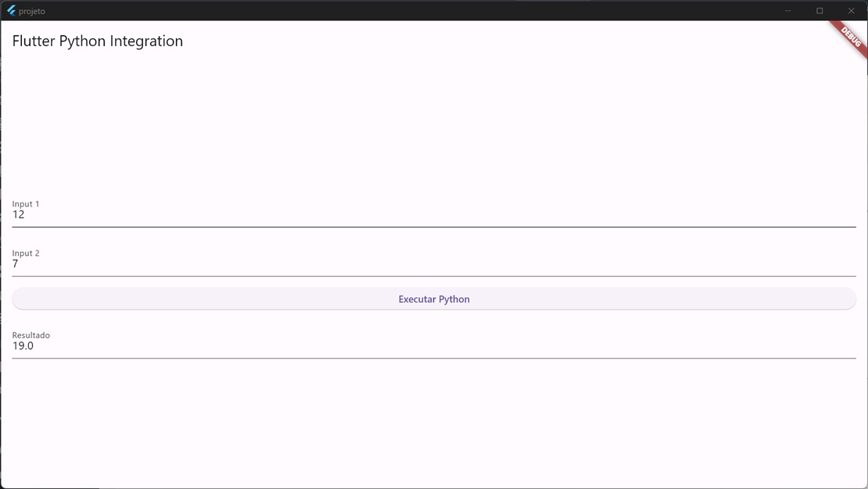Click the Flutter Python Integration title
This screenshot has width=868, height=489.
click(x=98, y=41)
